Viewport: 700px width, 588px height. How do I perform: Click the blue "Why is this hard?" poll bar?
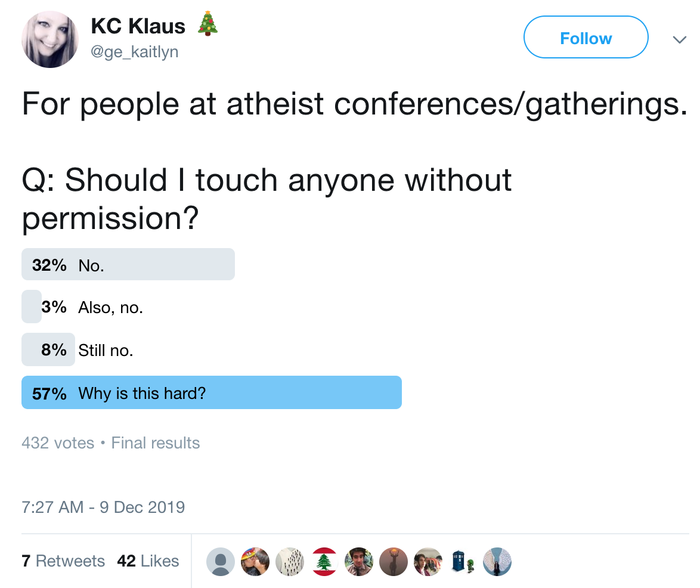[212, 393]
